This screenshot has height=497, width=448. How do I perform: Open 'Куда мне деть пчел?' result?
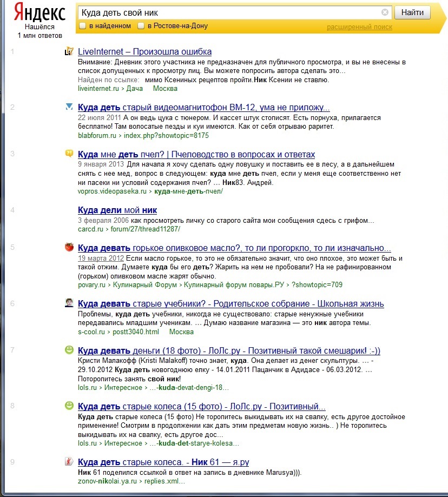(196, 154)
